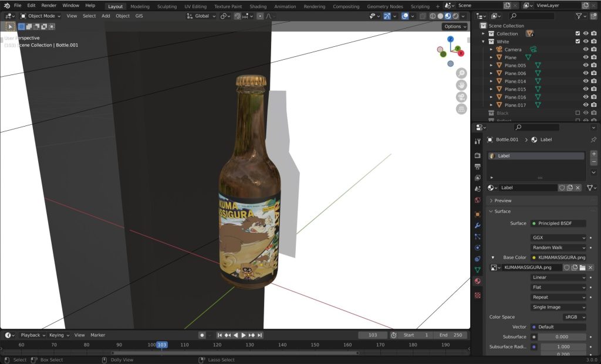Open the Modifier properties wrench tab
Screen dimensions: 601x364
[x=477, y=225]
